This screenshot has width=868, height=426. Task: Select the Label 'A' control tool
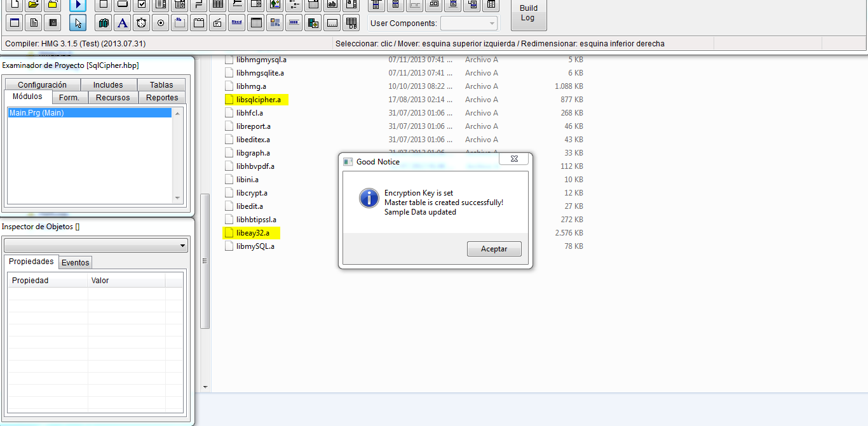click(123, 23)
